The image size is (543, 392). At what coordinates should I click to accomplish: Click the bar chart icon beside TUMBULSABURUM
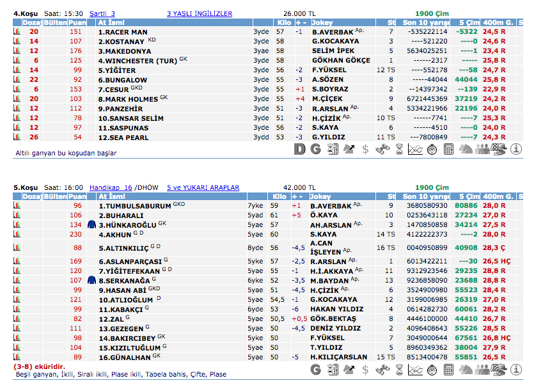[x=17, y=206]
